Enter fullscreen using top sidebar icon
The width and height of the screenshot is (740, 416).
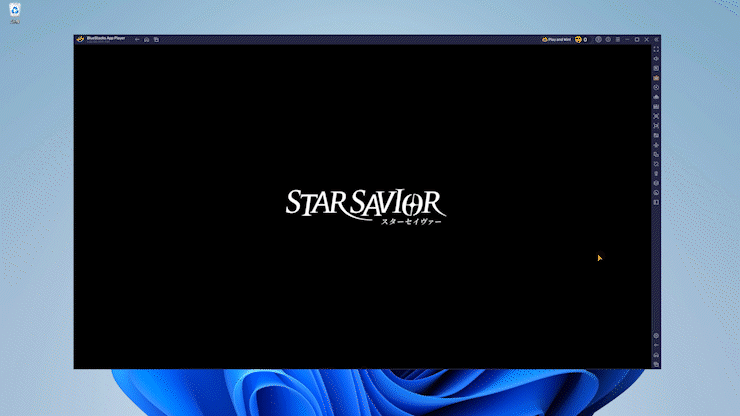coord(656,49)
